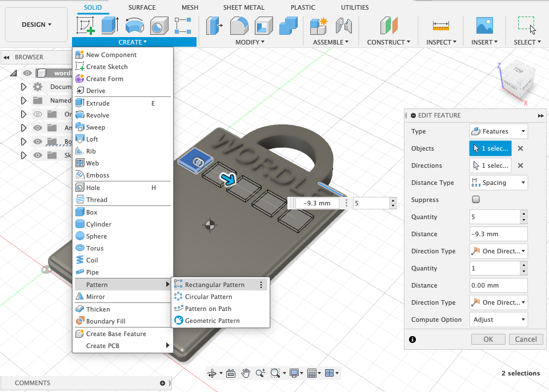Click the Fit view magnifier icon
Viewport: 549px width, 392px height.
click(275, 374)
